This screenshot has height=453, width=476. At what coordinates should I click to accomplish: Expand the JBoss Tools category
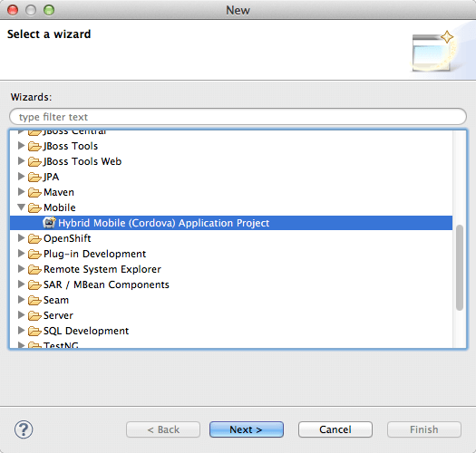pyautogui.click(x=21, y=146)
